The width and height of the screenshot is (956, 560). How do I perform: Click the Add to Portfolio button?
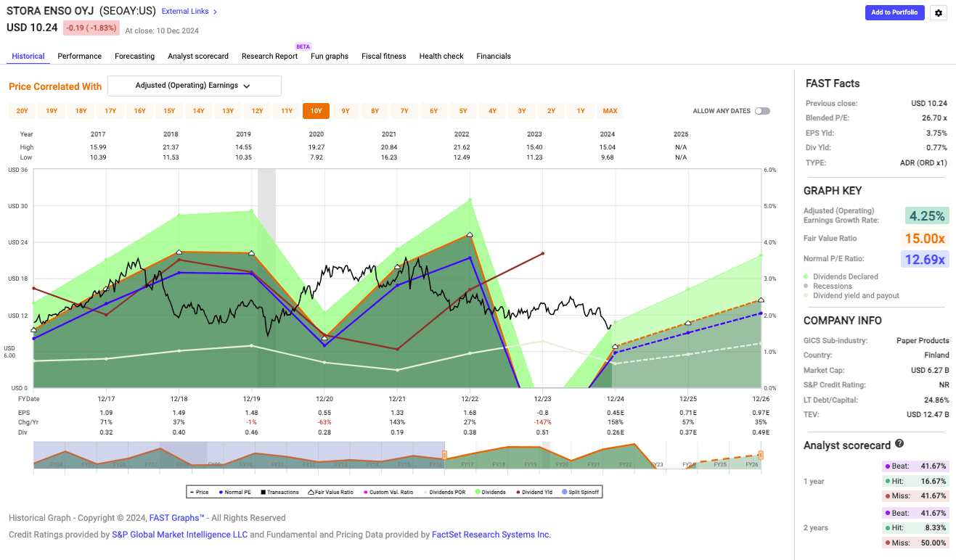click(x=894, y=12)
